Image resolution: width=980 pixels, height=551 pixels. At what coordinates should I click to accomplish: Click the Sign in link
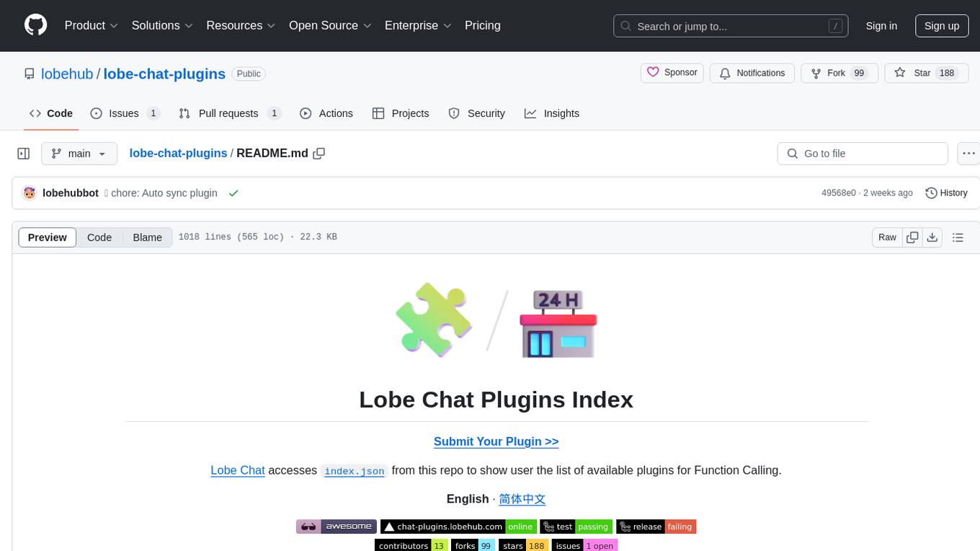click(x=881, y=26)
